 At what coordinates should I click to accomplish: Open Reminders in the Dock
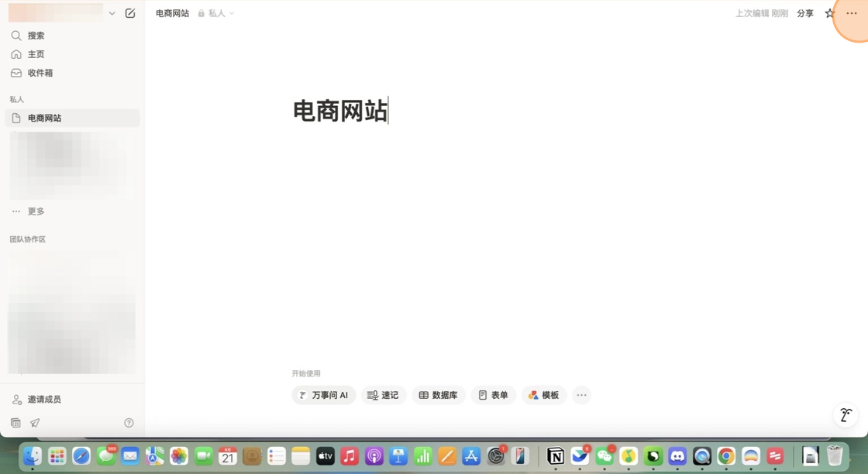tap(276, 455)
